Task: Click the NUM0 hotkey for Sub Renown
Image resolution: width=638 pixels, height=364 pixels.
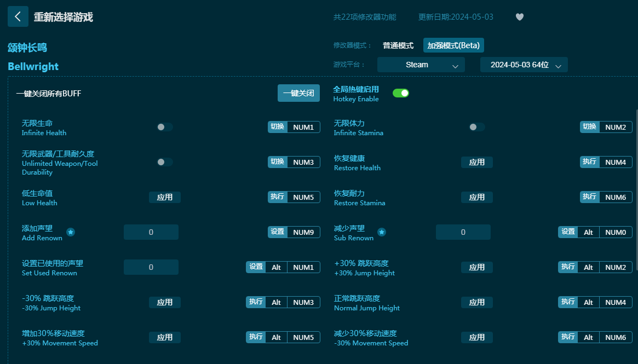Action: 616,232
